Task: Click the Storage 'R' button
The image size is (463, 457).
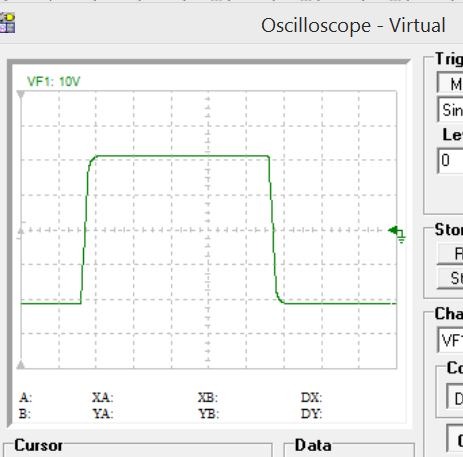Action: 450,254
